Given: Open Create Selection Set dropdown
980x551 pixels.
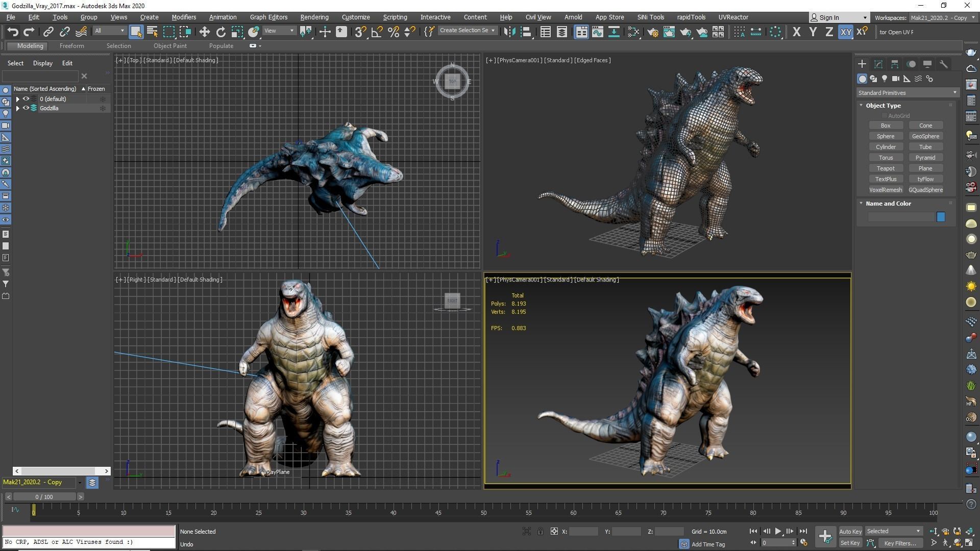Looking at the screenshot, I should coord(467,31).
